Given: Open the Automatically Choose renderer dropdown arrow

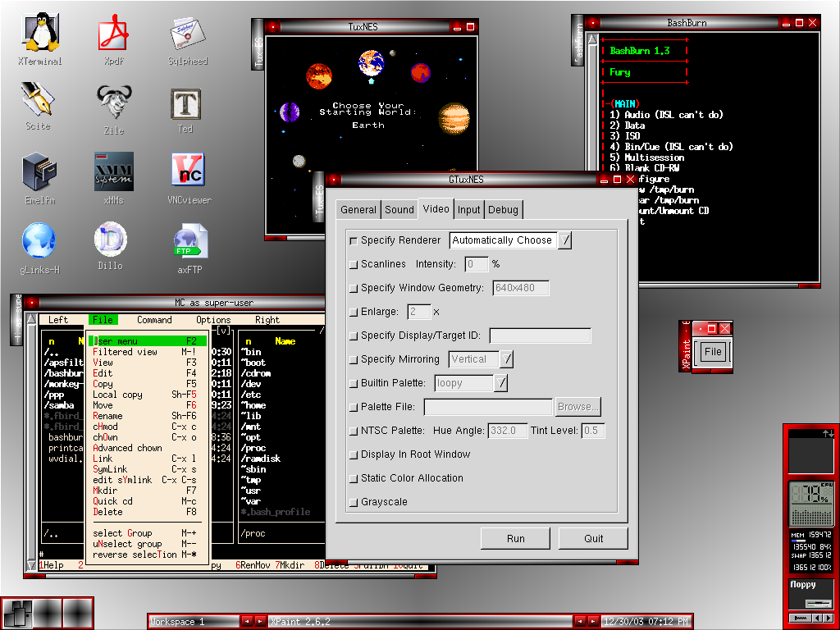Looking at the screenshot, I should pyautogui.click(x=564, y=240).
